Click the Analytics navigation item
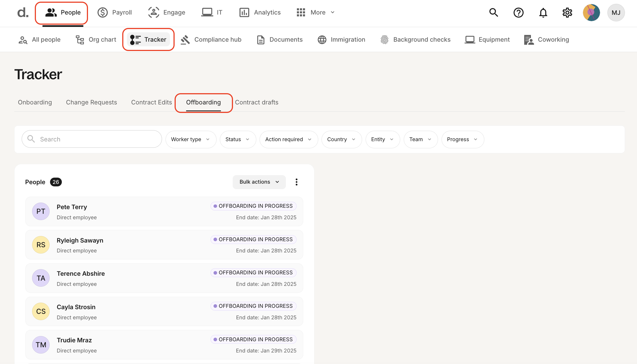The width and height of the screenshot is (637, 364). pos(260,12)
